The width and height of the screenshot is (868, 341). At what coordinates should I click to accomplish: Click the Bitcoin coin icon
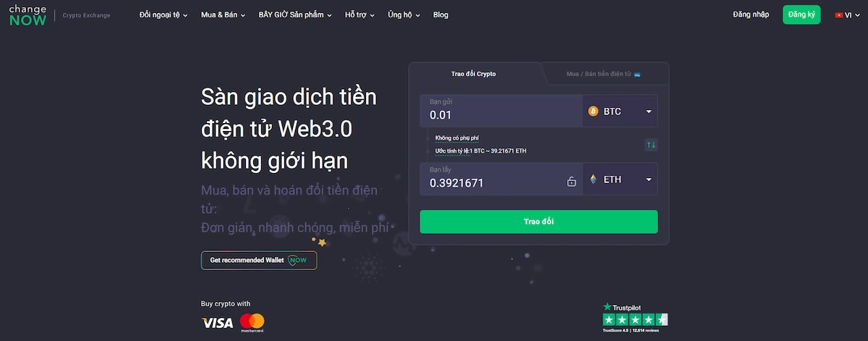(593, 111)
